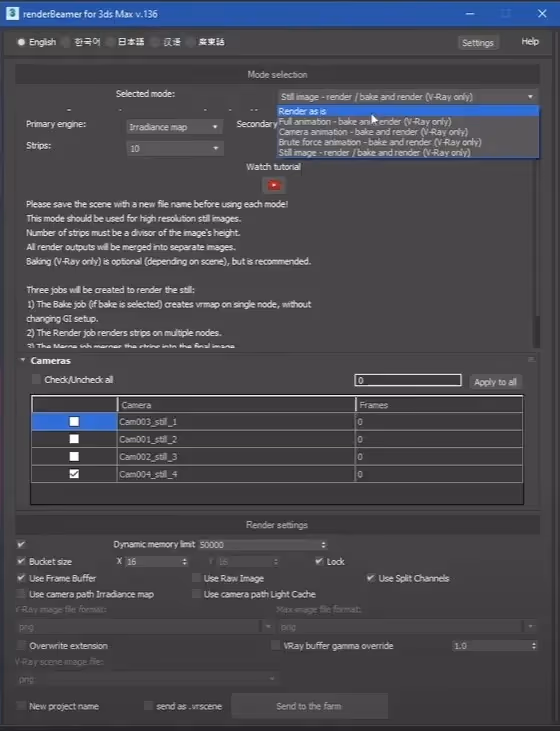Toggle the Dynamic memory limit checkbox
The image size is (560, 731).
(21, 544)
